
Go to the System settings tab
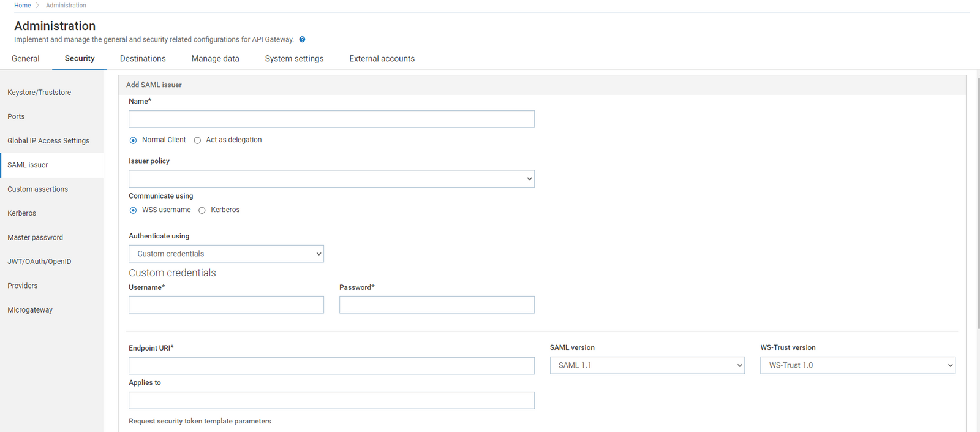coord(294,59)
